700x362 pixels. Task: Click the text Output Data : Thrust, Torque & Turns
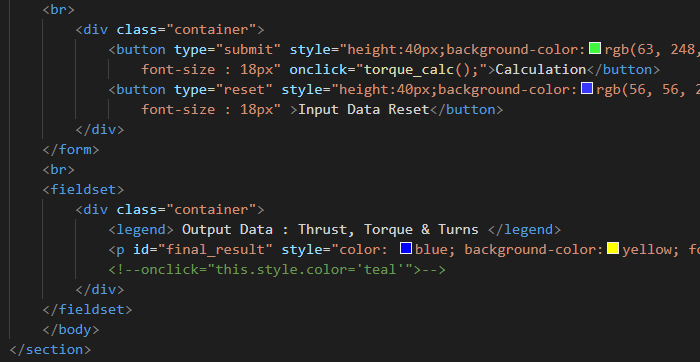[x=330, y=230]
